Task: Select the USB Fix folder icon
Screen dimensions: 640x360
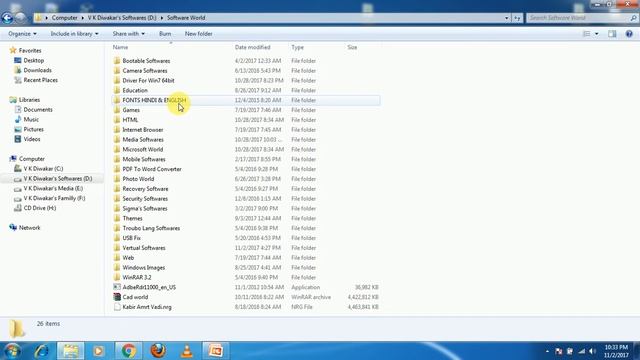Action: click(117, 238)
